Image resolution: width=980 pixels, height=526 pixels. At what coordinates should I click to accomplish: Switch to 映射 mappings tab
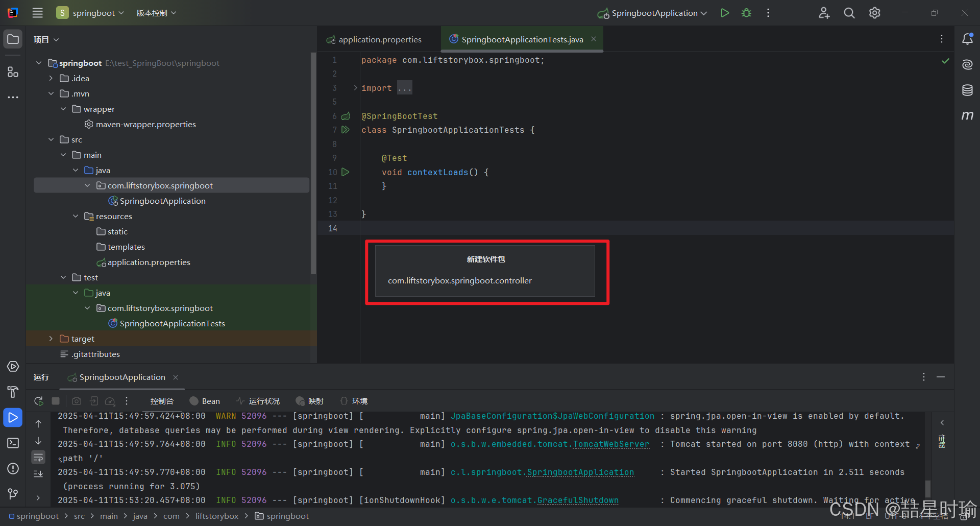point(310,401)
